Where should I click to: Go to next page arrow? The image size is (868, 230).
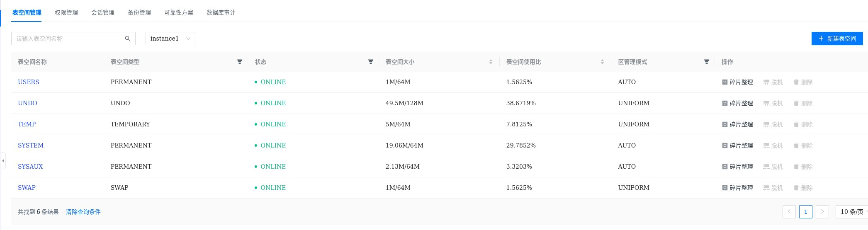pyautogui.click(x=822, y=212)
